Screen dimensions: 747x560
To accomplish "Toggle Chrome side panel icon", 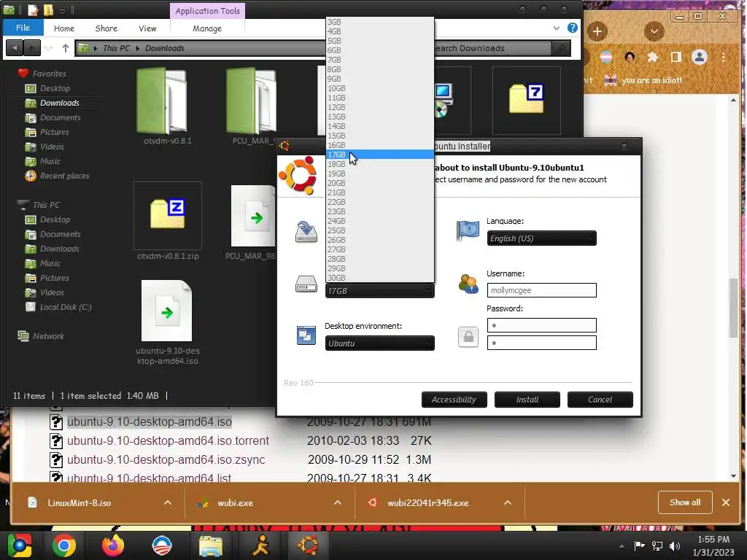I will 676,57.
